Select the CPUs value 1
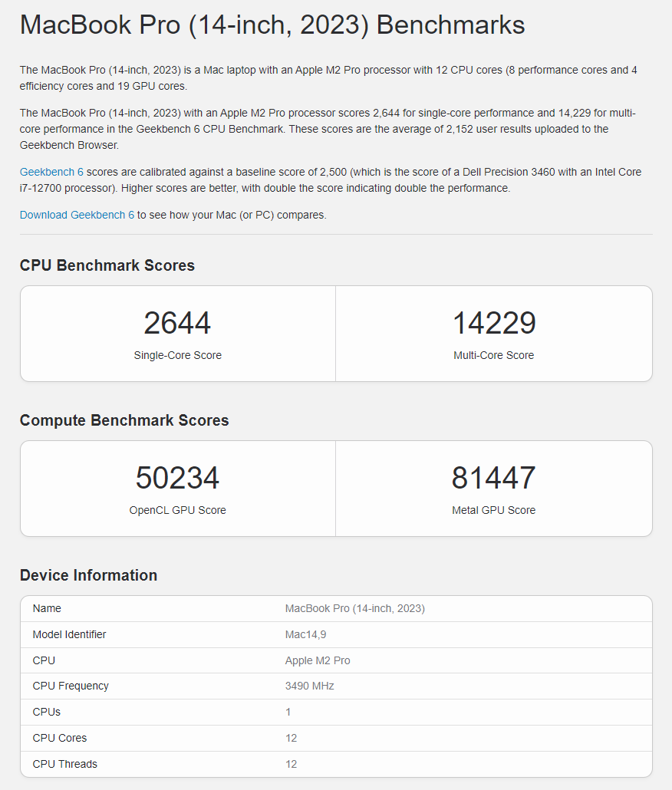 click(x=288, y=712)
